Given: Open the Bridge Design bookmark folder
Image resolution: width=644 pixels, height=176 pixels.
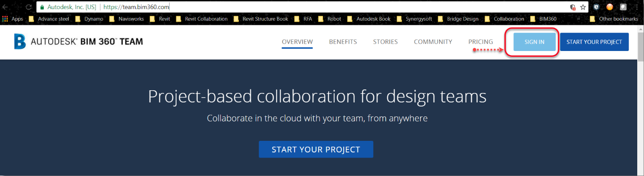Looking at the screenshot, I should click(x=458, y=19).
